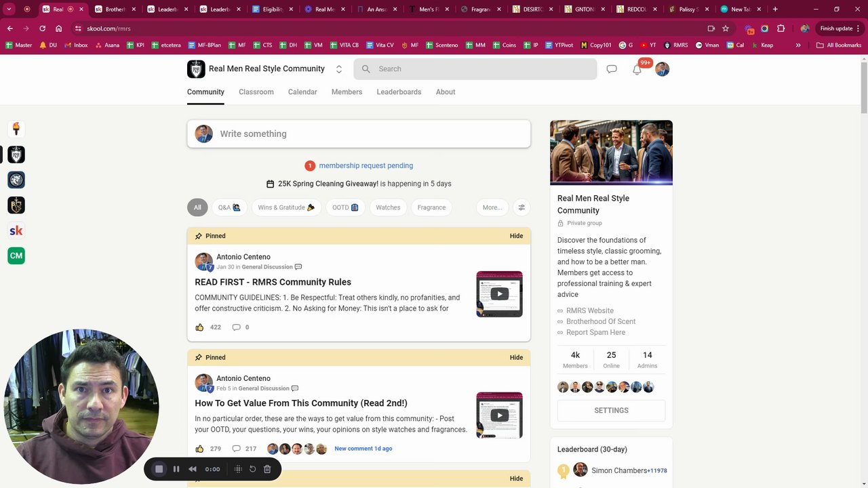Open comments on READ FIRST rules post

pyautogui.click(x=236, y=327)
